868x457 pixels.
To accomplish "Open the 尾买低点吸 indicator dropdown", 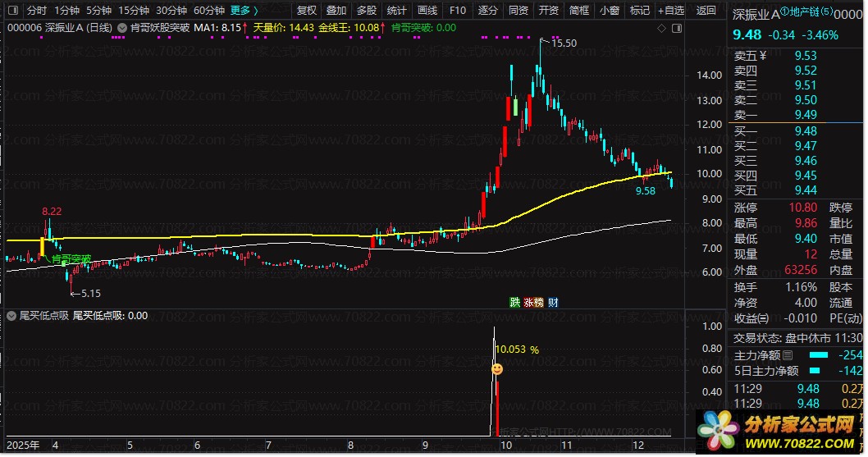I will tap(11, 315).
